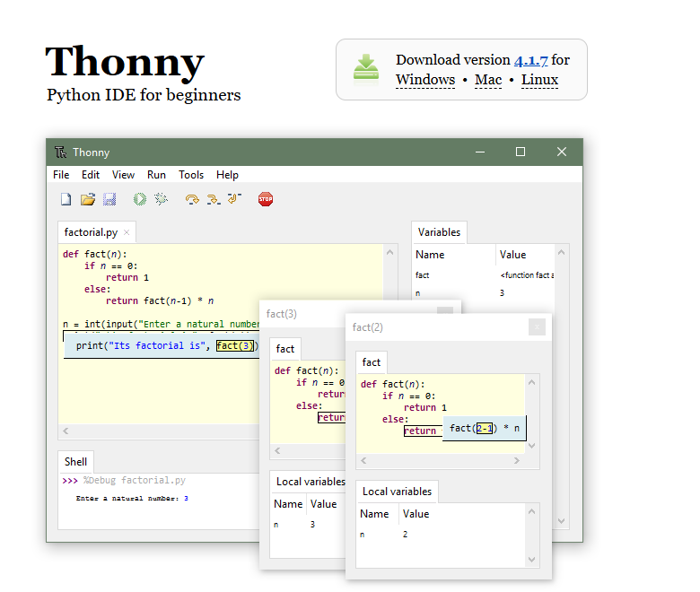
Task: Close the factorial.py tab with its x
Action: 127,232
